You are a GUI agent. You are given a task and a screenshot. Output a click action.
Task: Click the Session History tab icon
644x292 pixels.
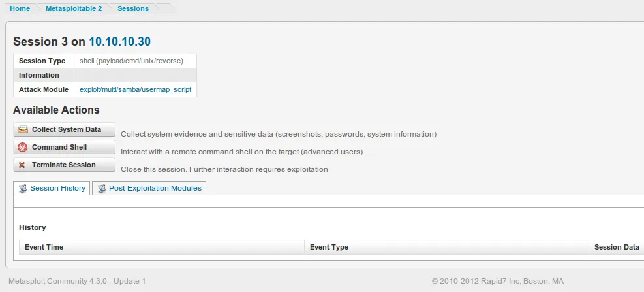[23, 188]
